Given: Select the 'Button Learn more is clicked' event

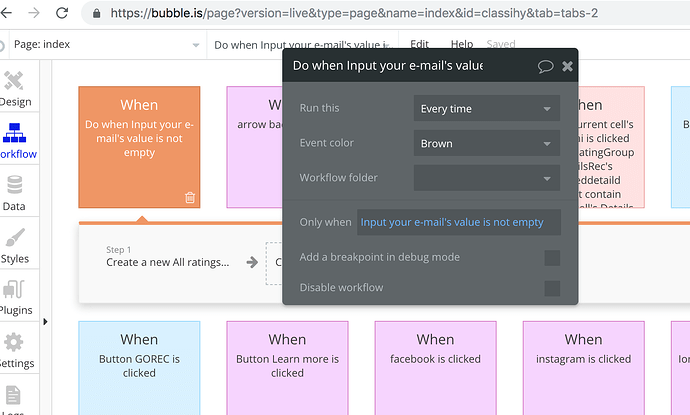Looking at the screenshot, I should click(287, 368).
